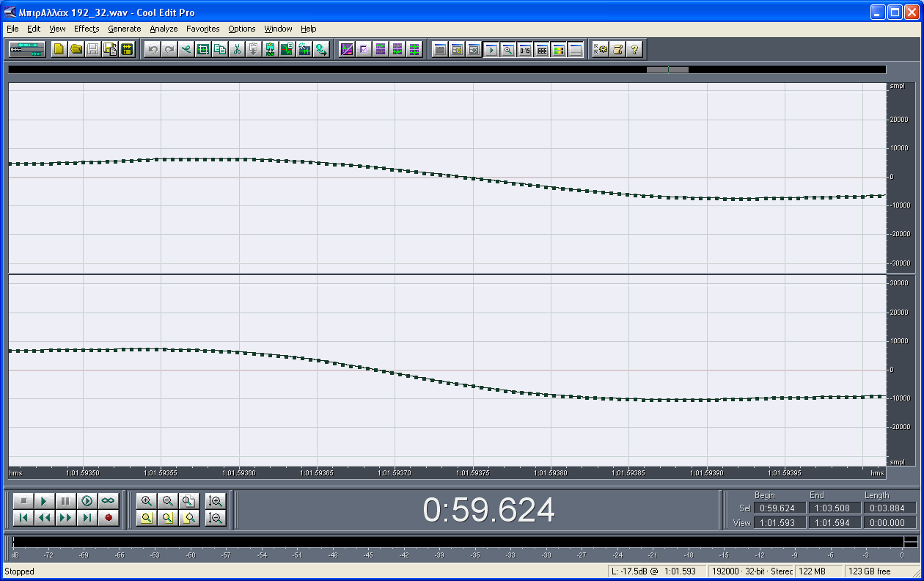Click the scissors Cut icon
Screen dimensions: 924x581
237,49
